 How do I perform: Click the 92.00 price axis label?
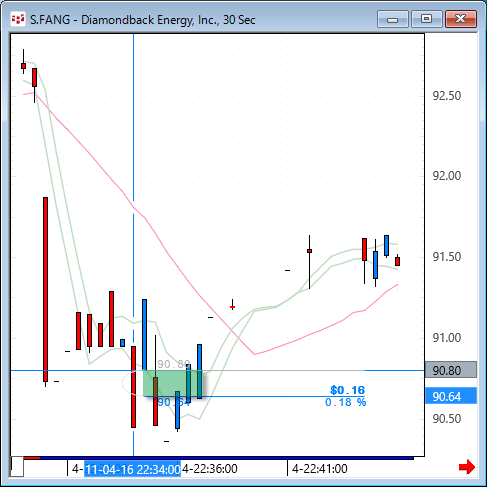pyautogui.click(x=447, y=176)
